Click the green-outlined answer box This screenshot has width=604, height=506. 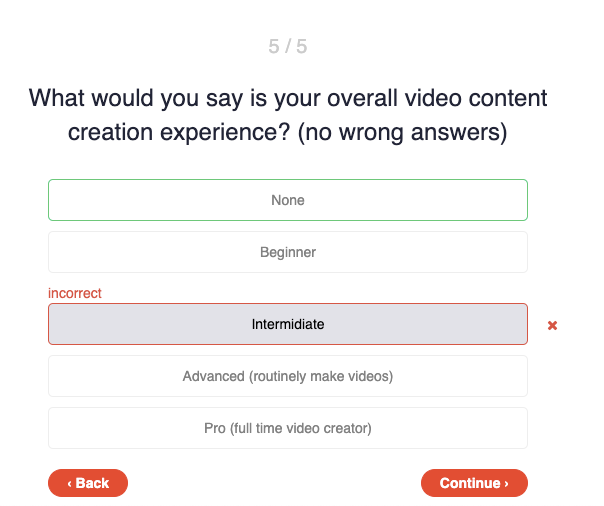click(x=288, y=200)
